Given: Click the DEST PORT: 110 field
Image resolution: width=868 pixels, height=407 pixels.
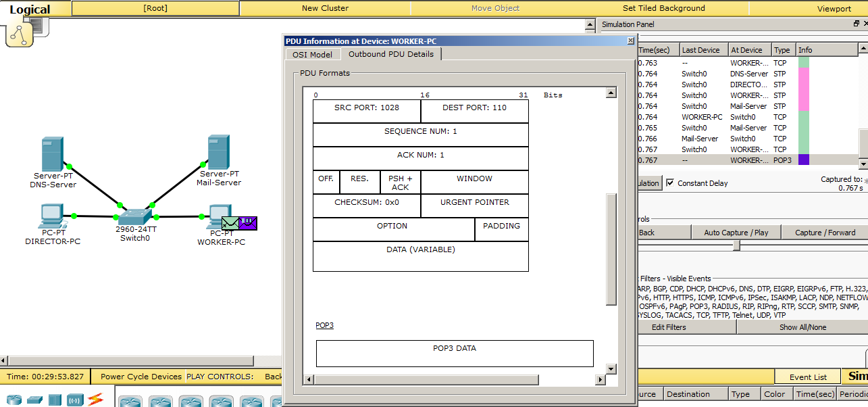Looking at the screenshot, I should (x=475, y=112).
